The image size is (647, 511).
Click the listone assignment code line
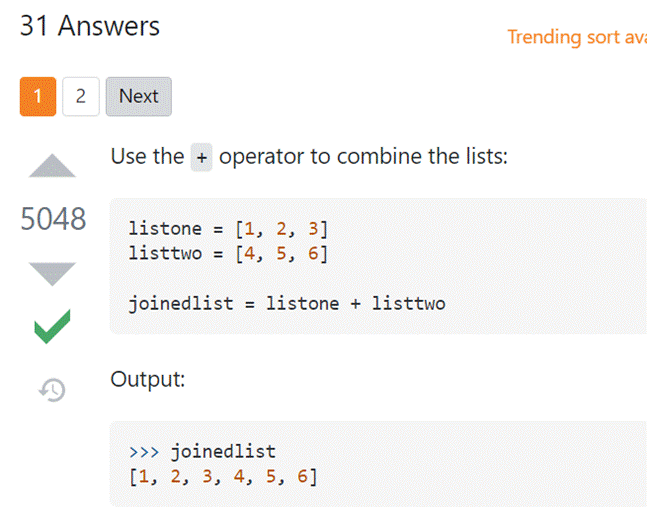[228, 229]
